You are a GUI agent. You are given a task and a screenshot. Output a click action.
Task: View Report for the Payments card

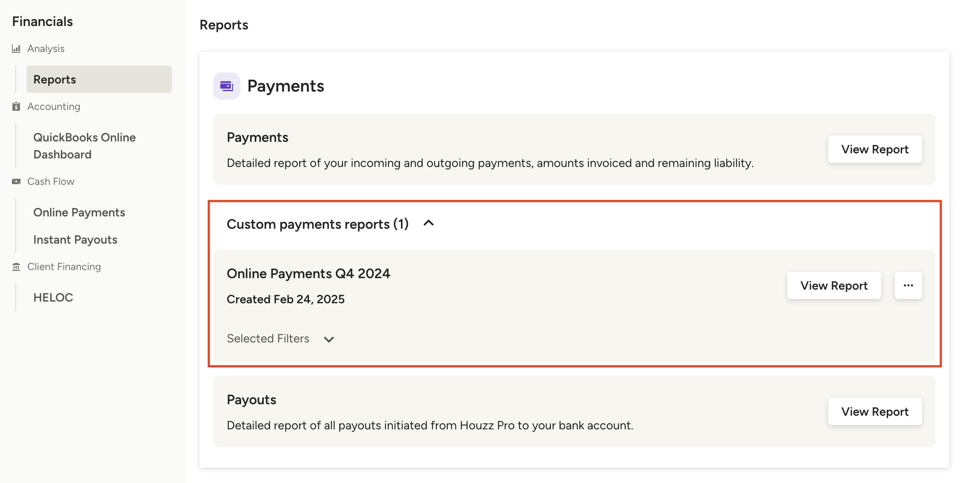pos(875,149)
